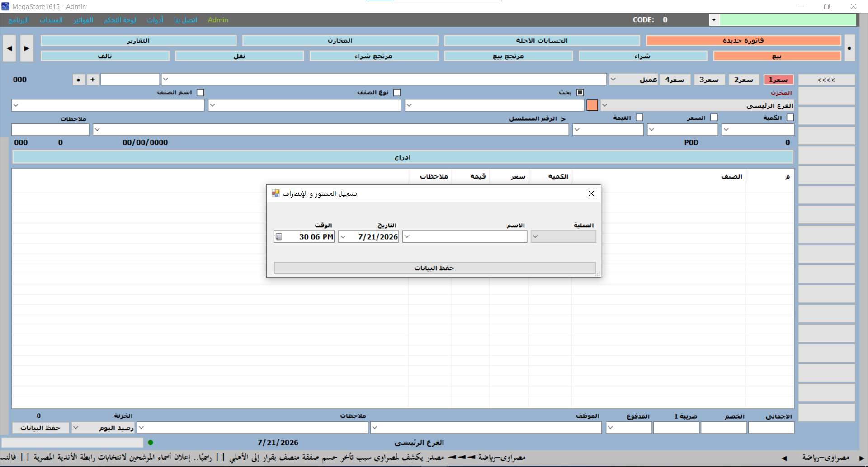The width and height of the screenshot is (868, 467).
Task: Click the dot button beside فاتورة جديدة
Action: click(849, 48)
